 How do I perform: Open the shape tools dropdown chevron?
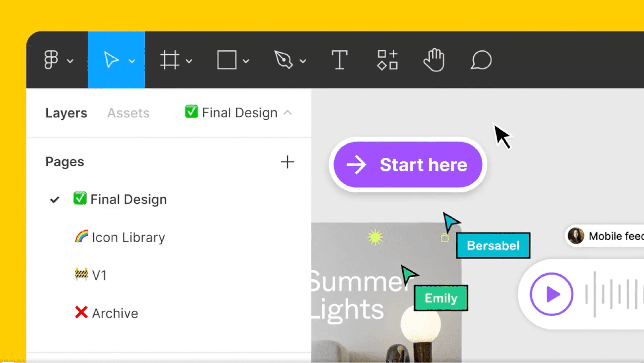(246, 61)
